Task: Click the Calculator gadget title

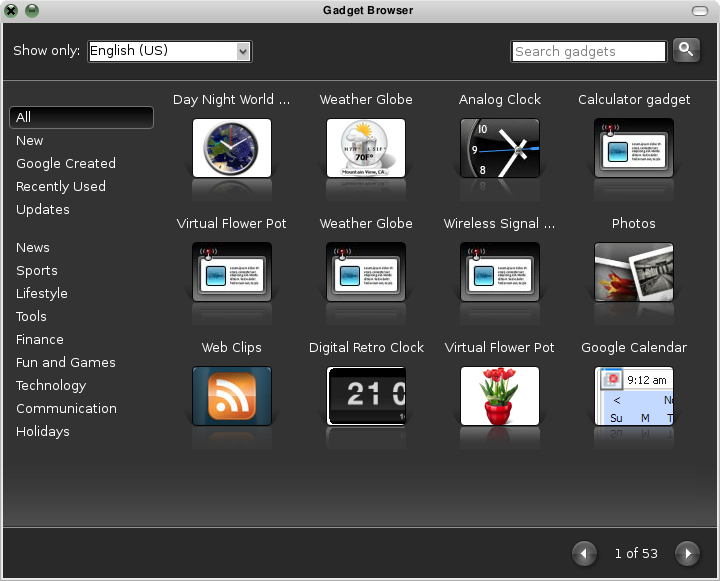Action: 634,100
